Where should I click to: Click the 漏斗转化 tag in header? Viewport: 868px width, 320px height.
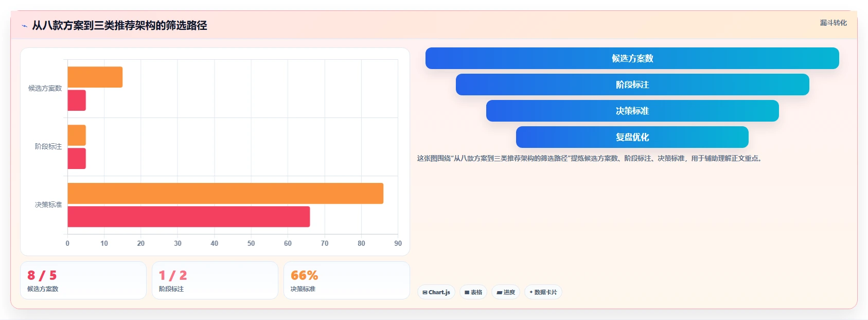click(833, 23)
